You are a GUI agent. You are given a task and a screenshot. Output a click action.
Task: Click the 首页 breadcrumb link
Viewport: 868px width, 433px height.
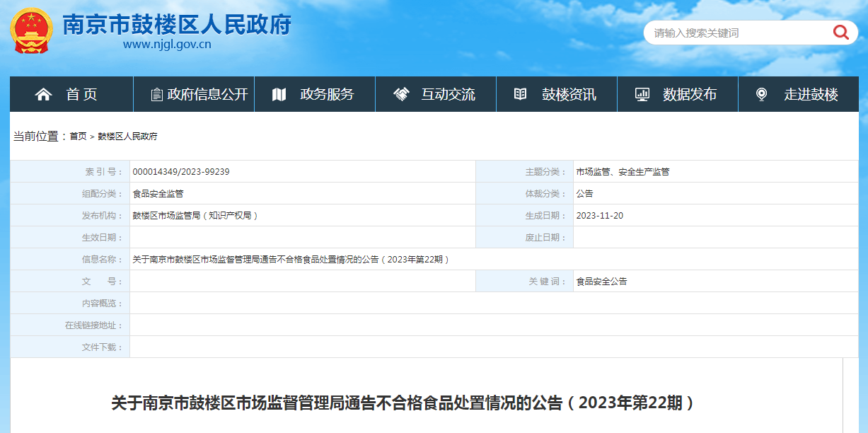(78, 137)
